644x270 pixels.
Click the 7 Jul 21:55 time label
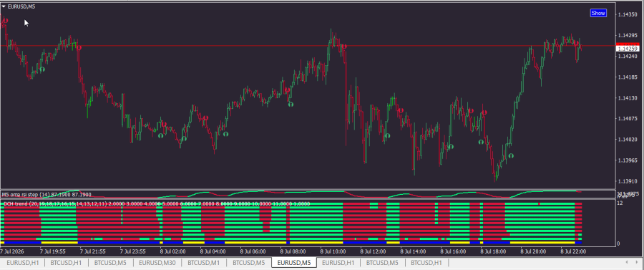[x=92, y=251]
